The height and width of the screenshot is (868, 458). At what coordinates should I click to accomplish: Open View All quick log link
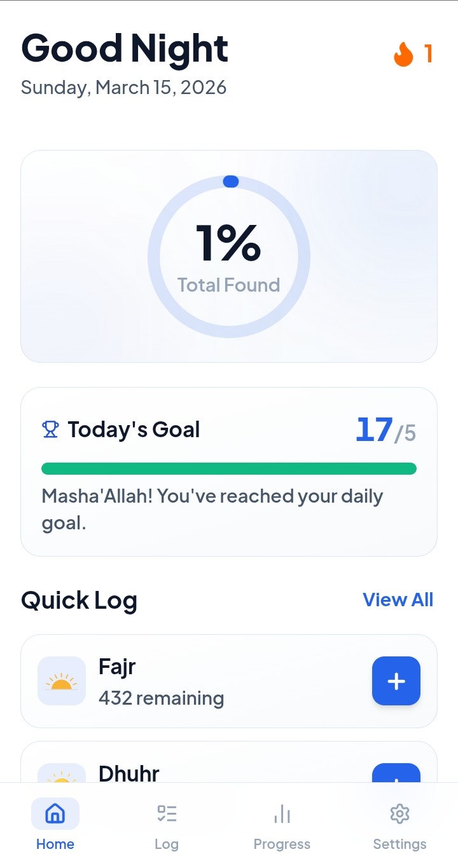pos(398,600)
